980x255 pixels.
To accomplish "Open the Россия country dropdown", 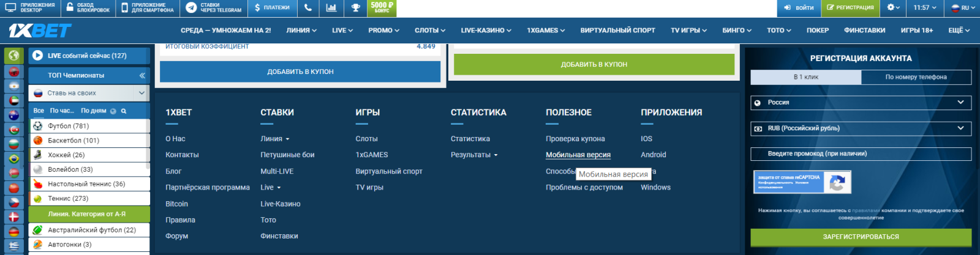I will [x=861, y=102].
